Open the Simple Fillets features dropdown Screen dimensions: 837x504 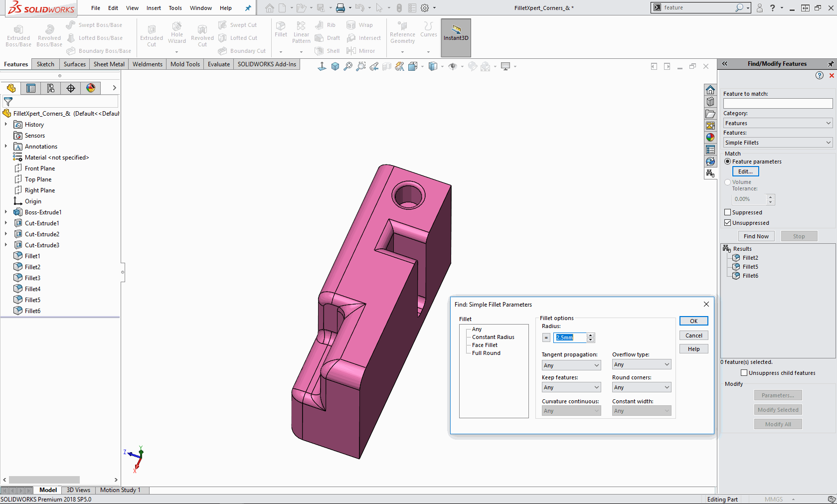click(x=828, y=142)
